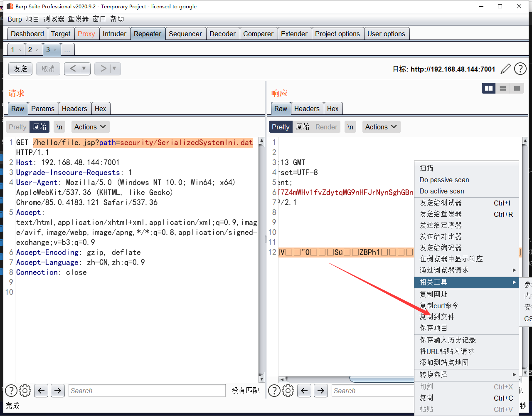Click the 发送 send button
This screenshot has height=416, width=532.
pos(21,69)
